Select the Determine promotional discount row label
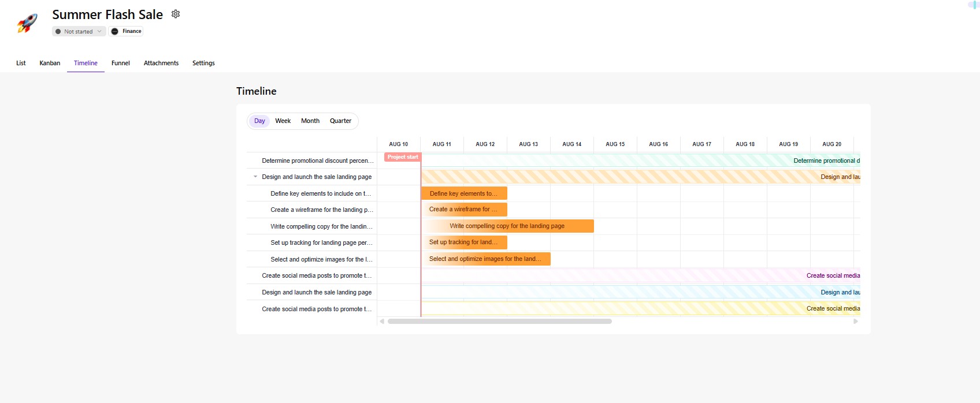 click(317, 161)
